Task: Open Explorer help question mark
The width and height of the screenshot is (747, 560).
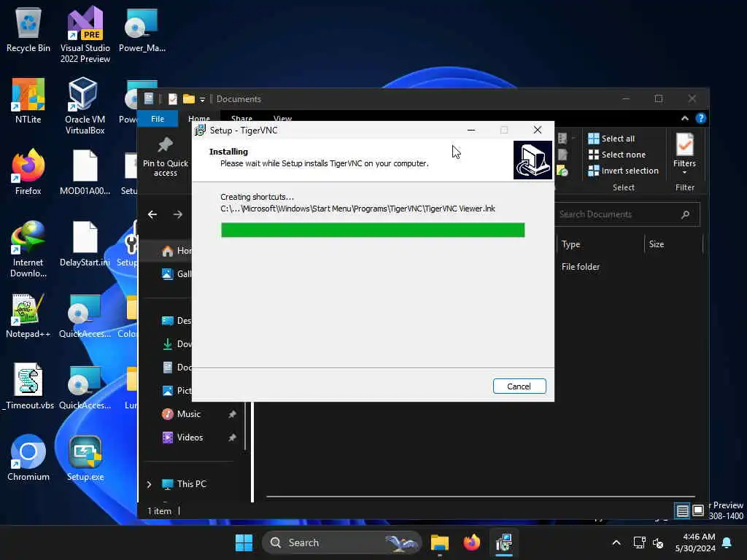Action: tap(700, 119)
